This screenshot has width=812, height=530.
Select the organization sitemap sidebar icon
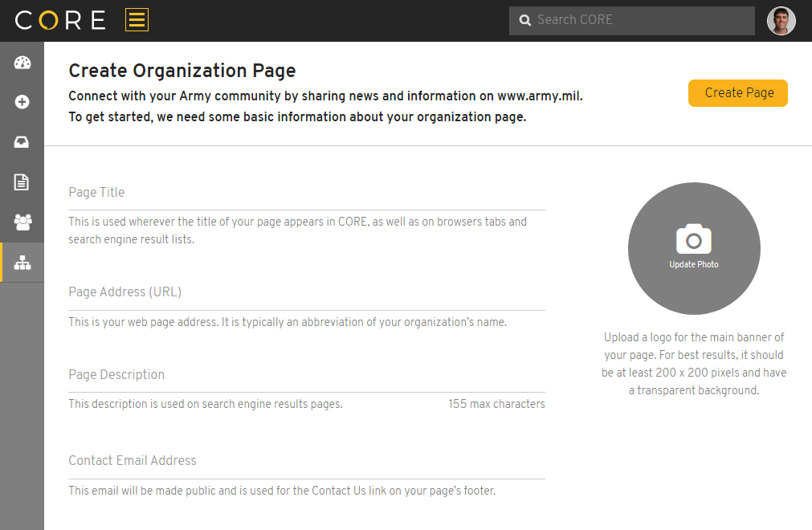pos(22,263)
